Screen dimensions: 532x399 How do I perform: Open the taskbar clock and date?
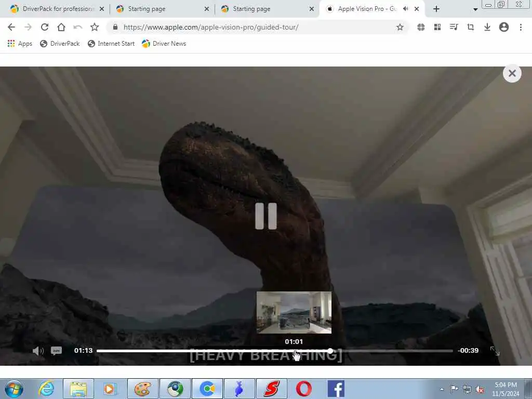(506, 389)
